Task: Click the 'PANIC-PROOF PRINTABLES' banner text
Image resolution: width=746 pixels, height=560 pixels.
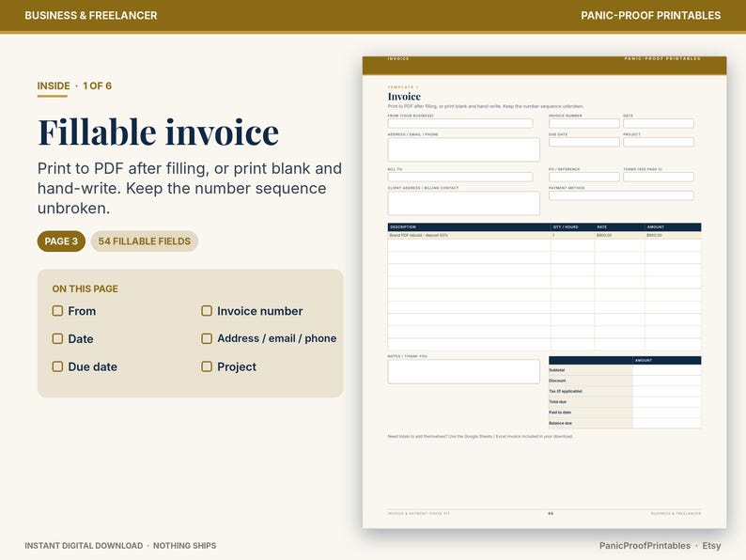Action: pyautogui.click(x=651, y=15)
